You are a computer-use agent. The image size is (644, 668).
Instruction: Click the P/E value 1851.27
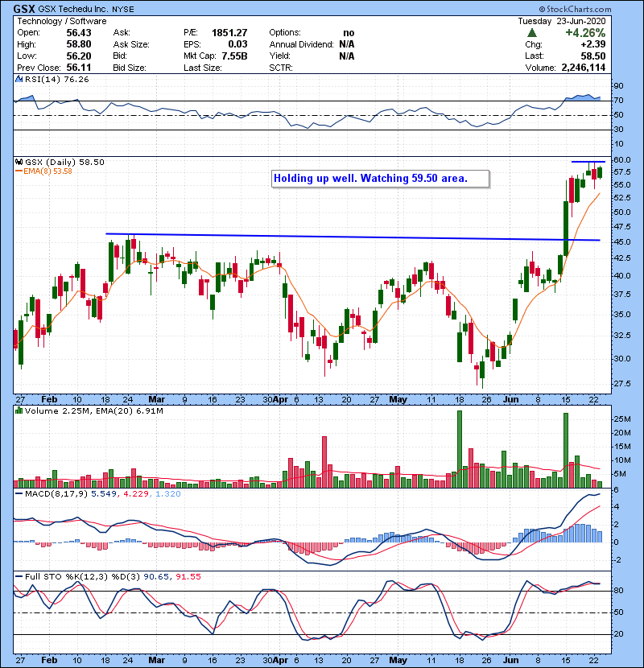point(229,33)
